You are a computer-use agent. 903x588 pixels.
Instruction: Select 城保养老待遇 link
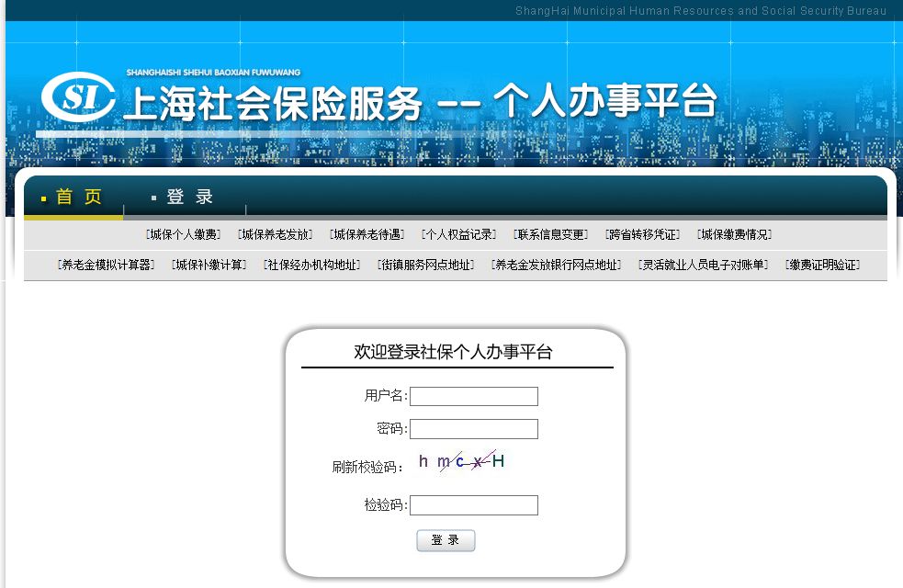coord(367,234)
